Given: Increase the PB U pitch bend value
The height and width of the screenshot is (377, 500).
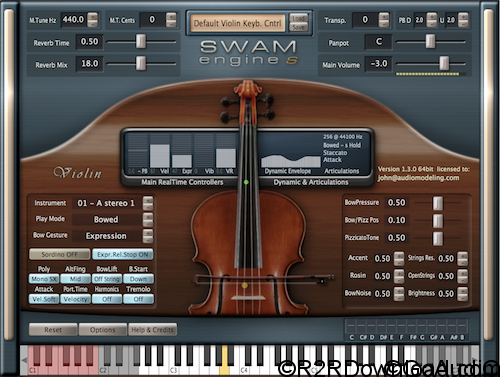Looking at the screenshot, I should (x=463, y=16).
